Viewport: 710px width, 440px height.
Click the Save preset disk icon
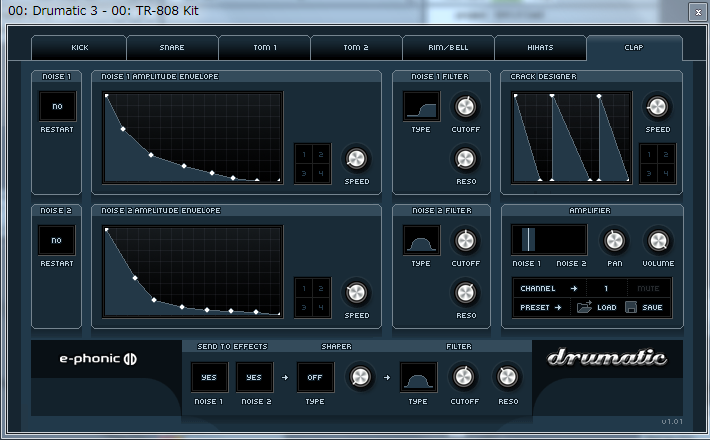tap(631, 308)
